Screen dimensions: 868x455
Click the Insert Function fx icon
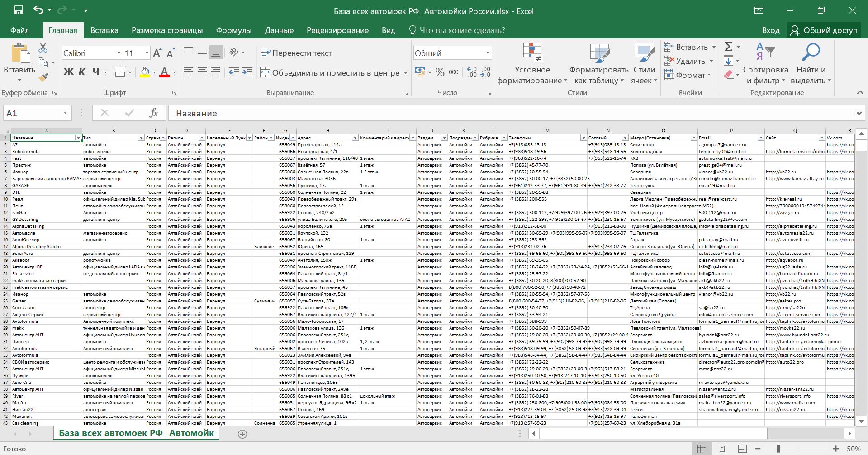(153, 113)
